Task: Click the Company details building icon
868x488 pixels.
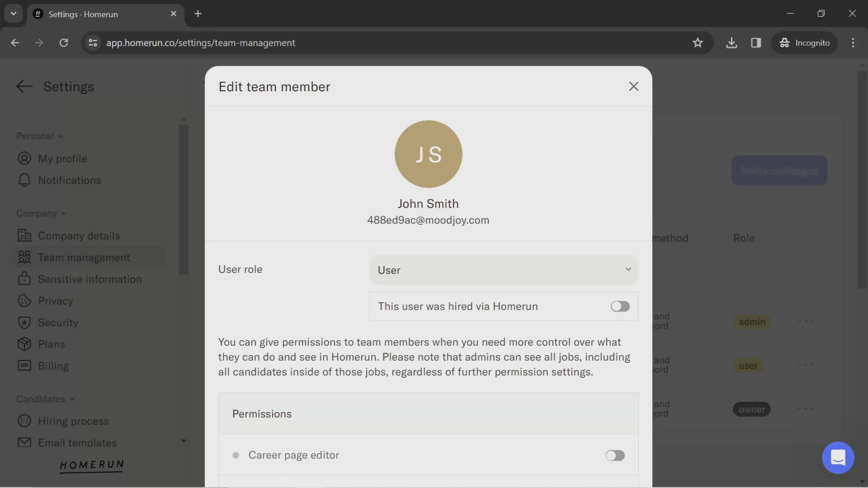Action: pos(24,235)
